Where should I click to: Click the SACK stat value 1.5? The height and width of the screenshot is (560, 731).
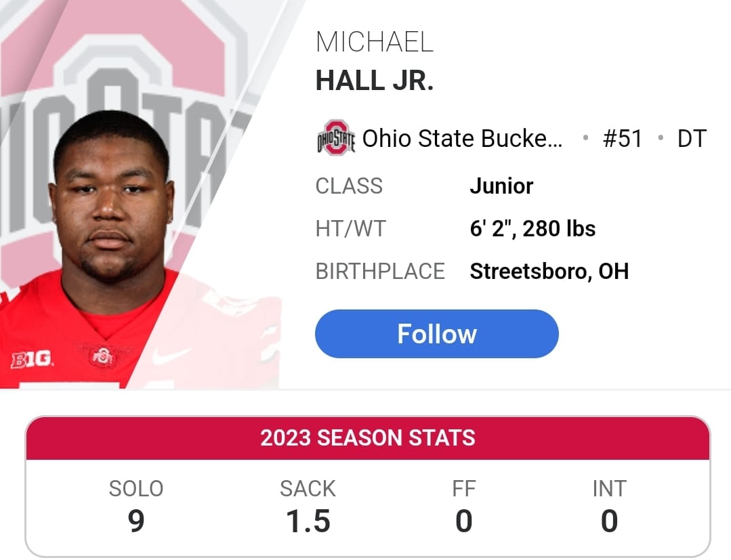[x=308, y=521]
